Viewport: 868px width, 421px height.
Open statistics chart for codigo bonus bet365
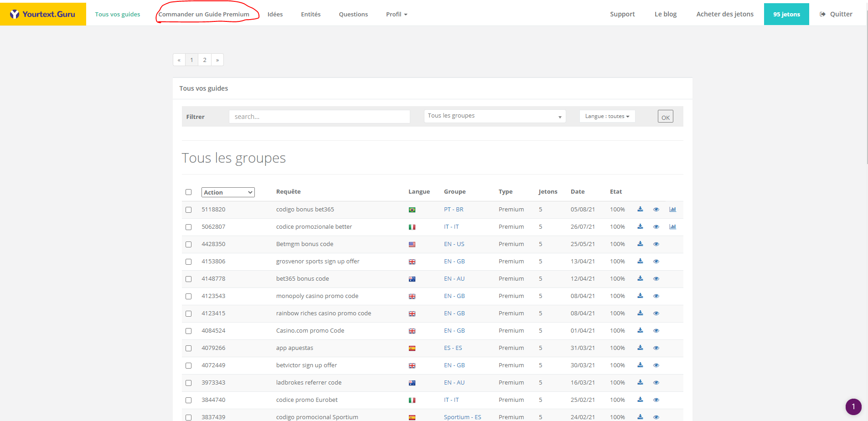tap(672, 209)
